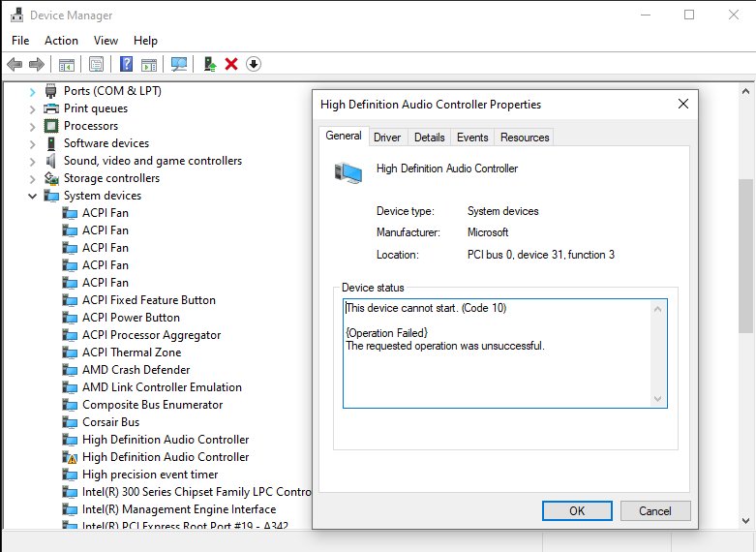This screenshot has height=552, width=756.
Task: Click the Properties sheet toolbar icon
Action: point(97,64)
